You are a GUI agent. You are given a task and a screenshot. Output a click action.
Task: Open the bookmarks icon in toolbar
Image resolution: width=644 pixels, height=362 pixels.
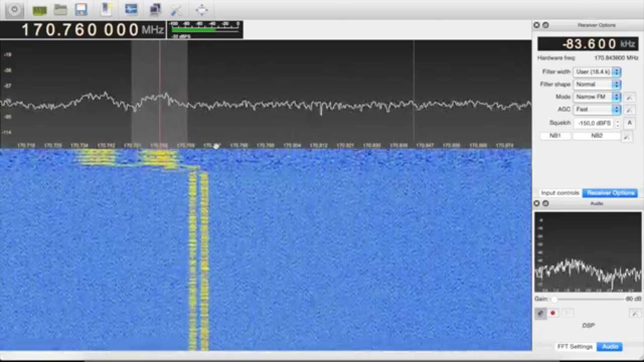point(106,10)
